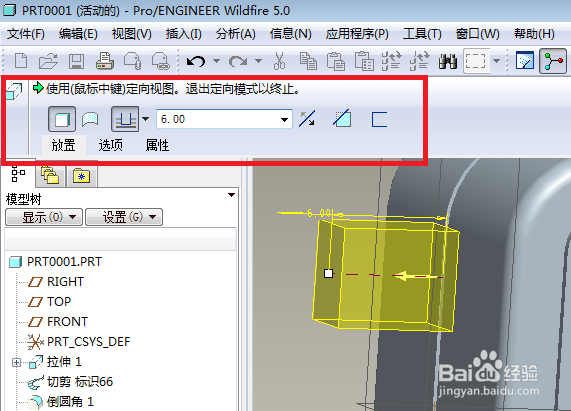Open the 窗口(W) menu
The height and width of the screenshot is (411, 571).
point(478,34)
